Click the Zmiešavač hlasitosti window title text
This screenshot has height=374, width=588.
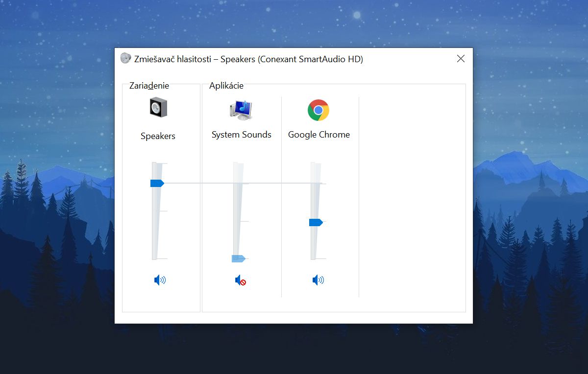(x=249, y=59)
